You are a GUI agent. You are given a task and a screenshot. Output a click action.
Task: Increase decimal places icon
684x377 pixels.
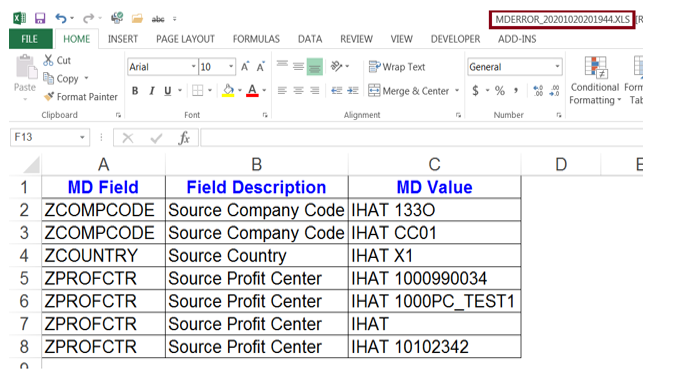(538, 91)
